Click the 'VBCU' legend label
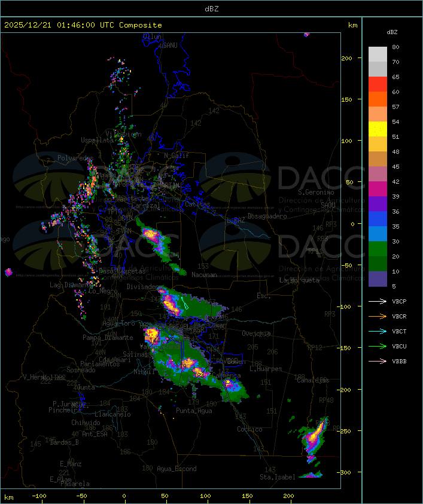423x504 pixels. (399, 346)
